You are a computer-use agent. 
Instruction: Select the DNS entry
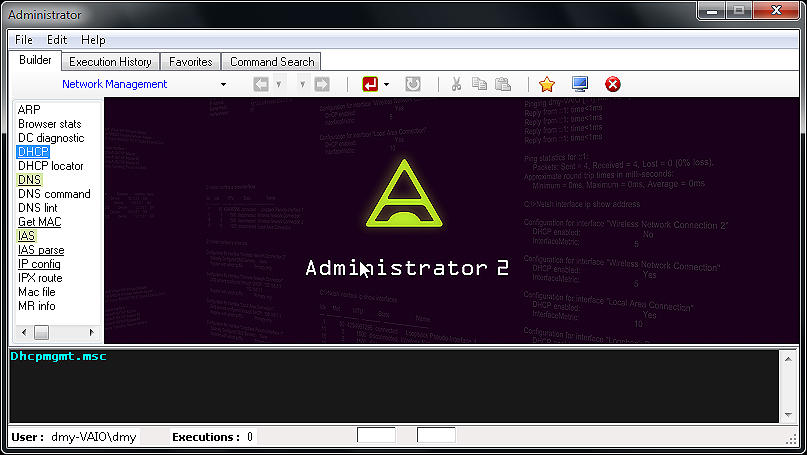click(x=29, y=180)
